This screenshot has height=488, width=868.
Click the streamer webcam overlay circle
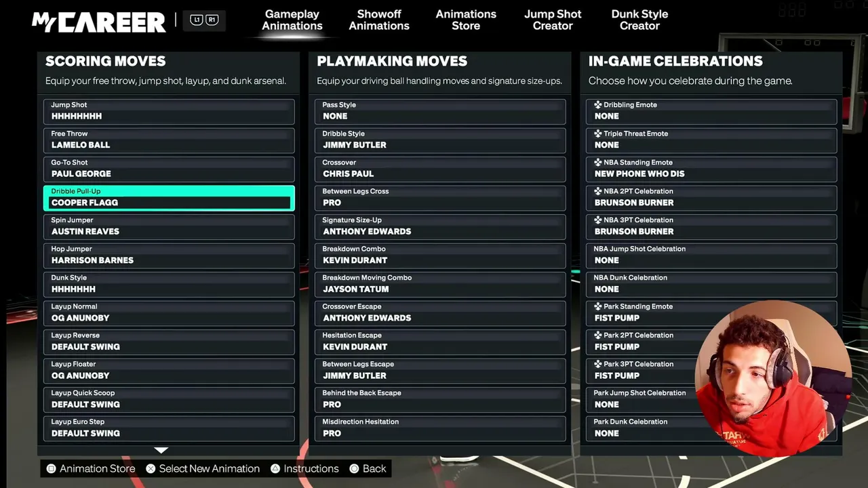click(774, 378)
